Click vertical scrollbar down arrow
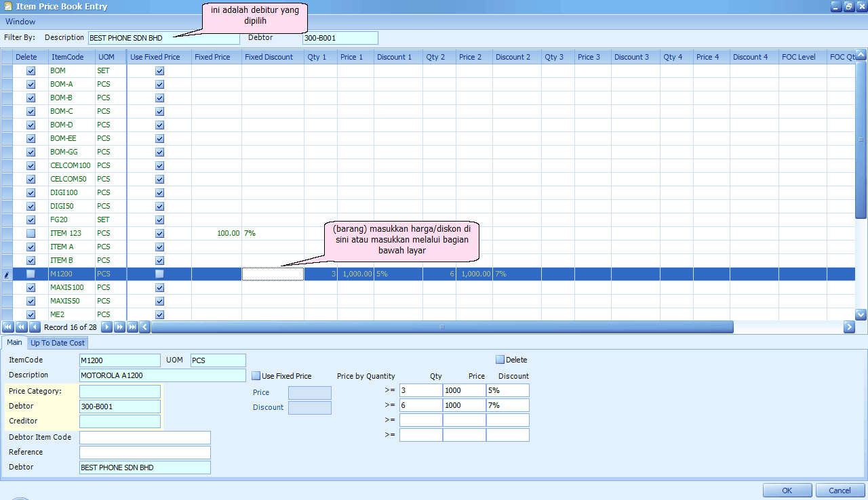 tap(861, 314)
